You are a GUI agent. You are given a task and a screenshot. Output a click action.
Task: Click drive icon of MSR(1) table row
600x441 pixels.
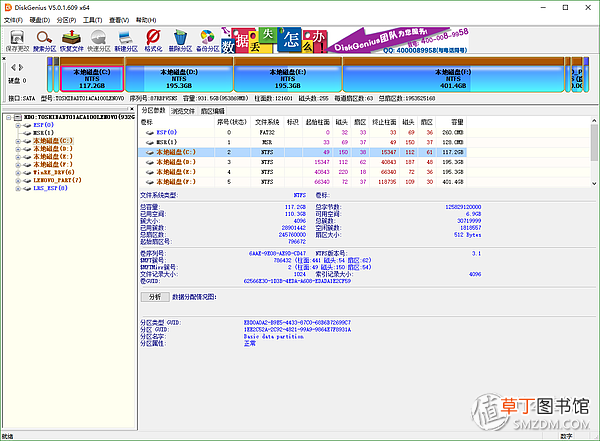150,142
